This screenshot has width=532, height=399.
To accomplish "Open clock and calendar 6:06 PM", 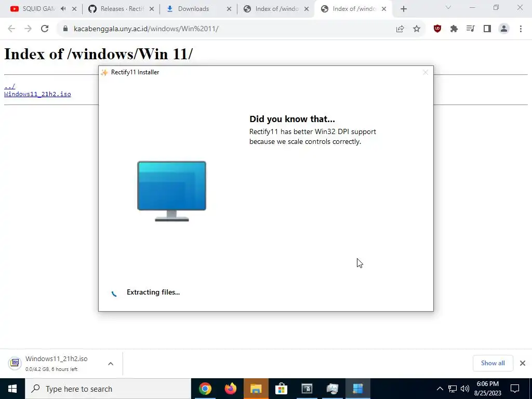I will [x=487, y=389].
